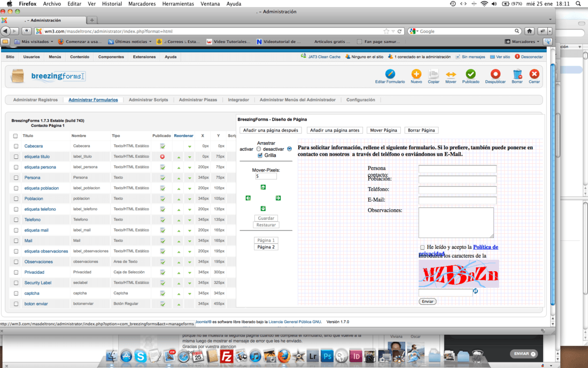Open the Últimas noticias bookmark dropdown

130,42
